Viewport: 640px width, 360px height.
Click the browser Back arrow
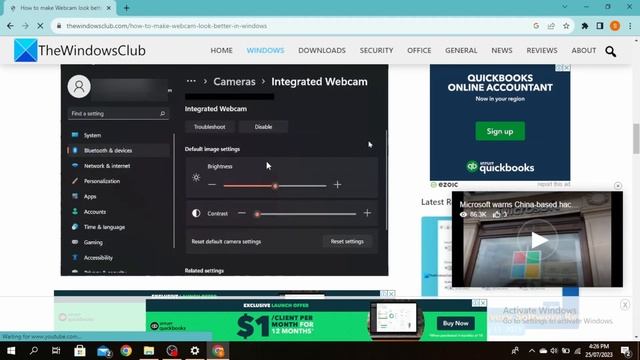pyautogui.click(x=10, y=26)
